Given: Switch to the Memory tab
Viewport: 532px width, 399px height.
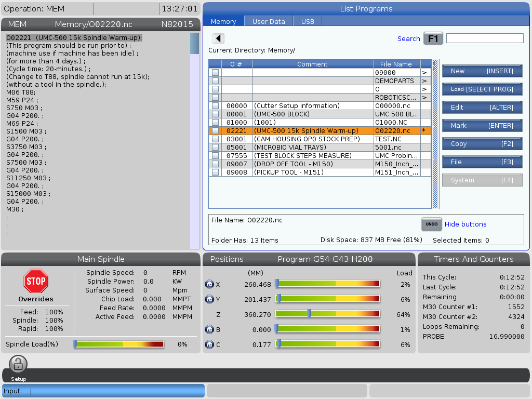Looking at the screenshot, I should 223,21.
